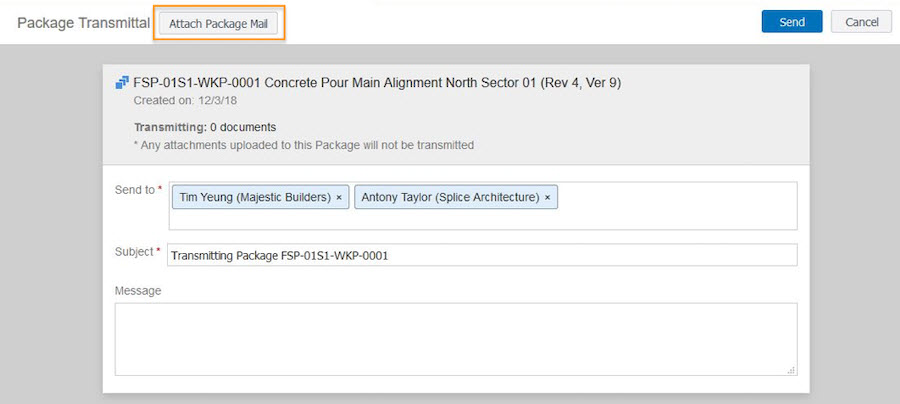Send the package transmittal
Image resolution: width=900 pixels, height=404 pixels.
point(792,22)
